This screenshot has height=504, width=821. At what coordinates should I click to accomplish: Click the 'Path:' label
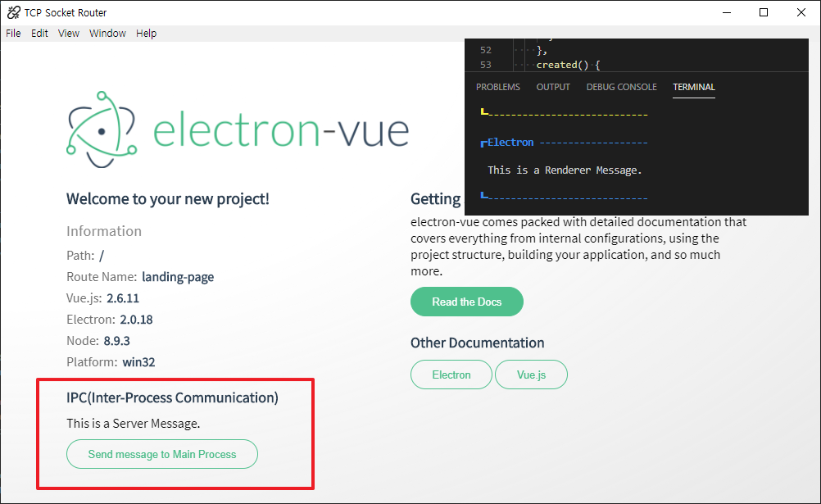pos(80,256)
